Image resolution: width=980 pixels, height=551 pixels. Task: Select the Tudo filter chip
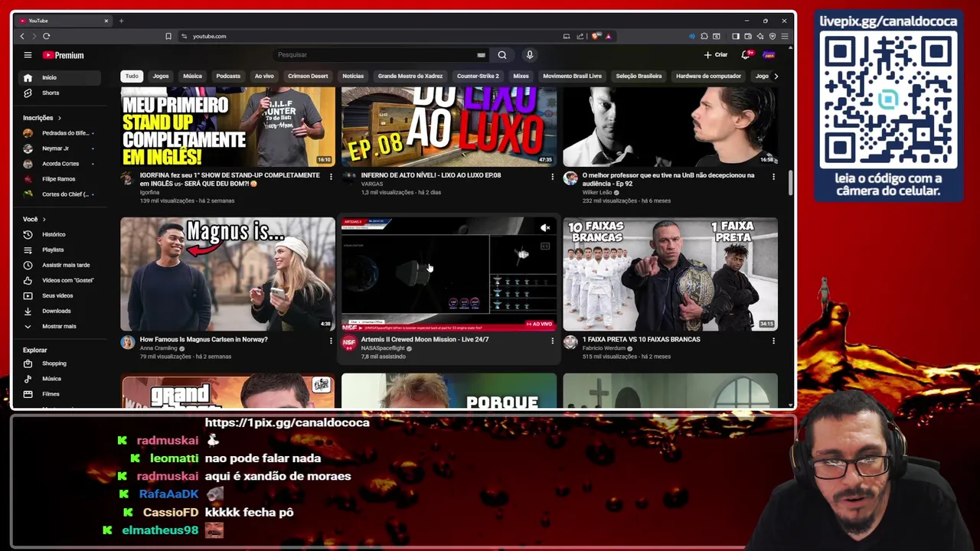pos(132,76)
